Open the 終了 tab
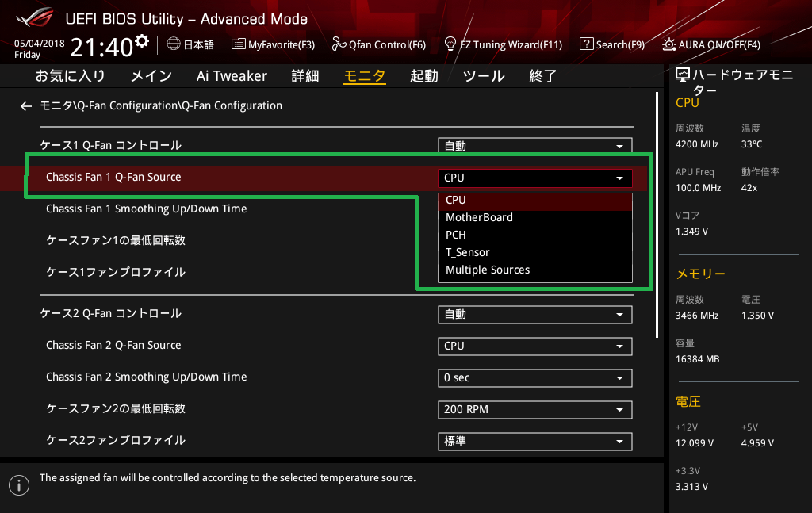 [x=542, y=76]
